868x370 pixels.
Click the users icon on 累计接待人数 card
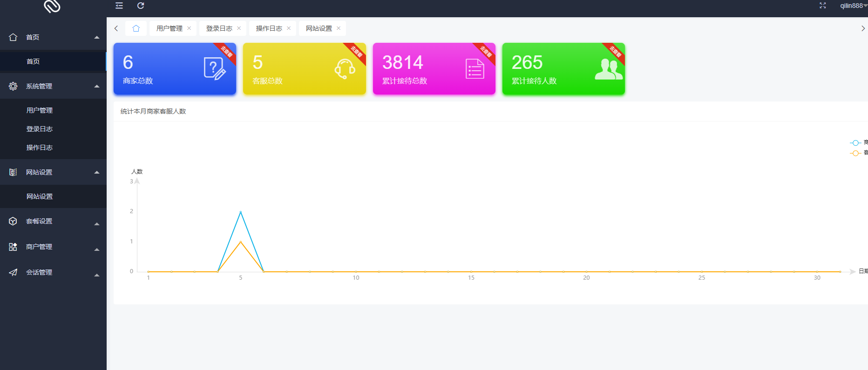608,69
